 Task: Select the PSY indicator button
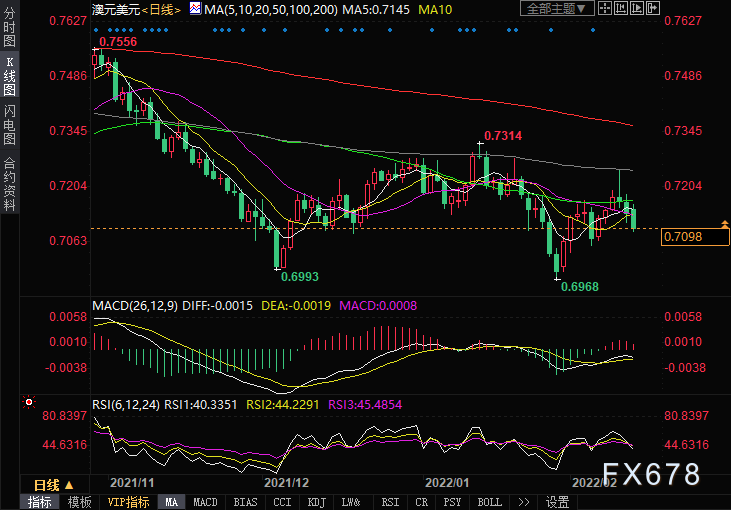pyautogui.click(x=452, y=502)
